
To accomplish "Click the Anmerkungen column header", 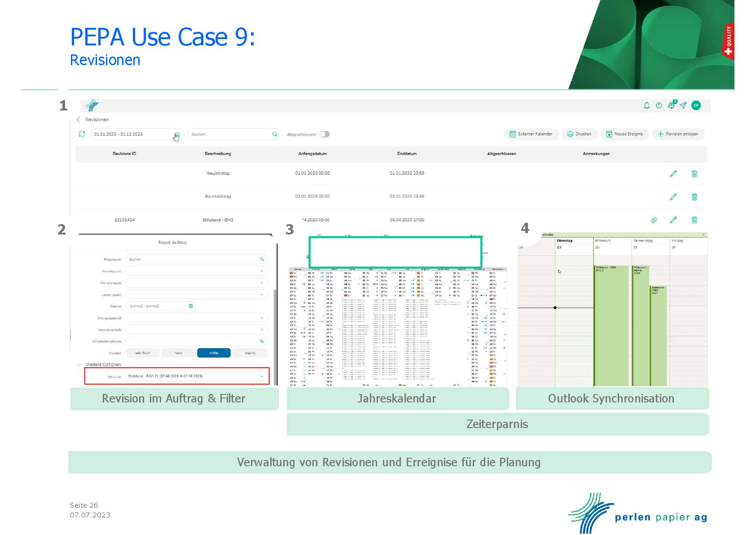I will [x=596, y=154].
